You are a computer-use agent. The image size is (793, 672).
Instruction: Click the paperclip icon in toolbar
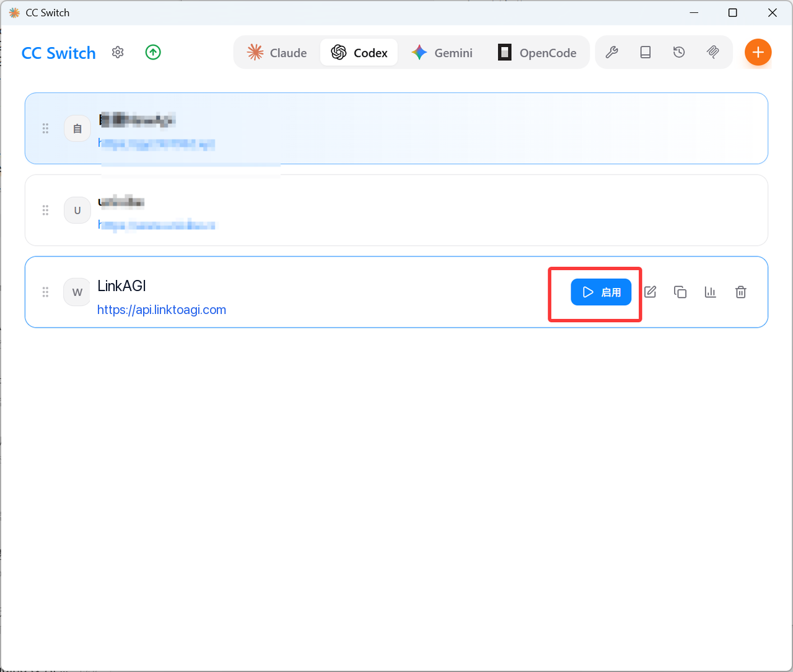tap(712, 53)
